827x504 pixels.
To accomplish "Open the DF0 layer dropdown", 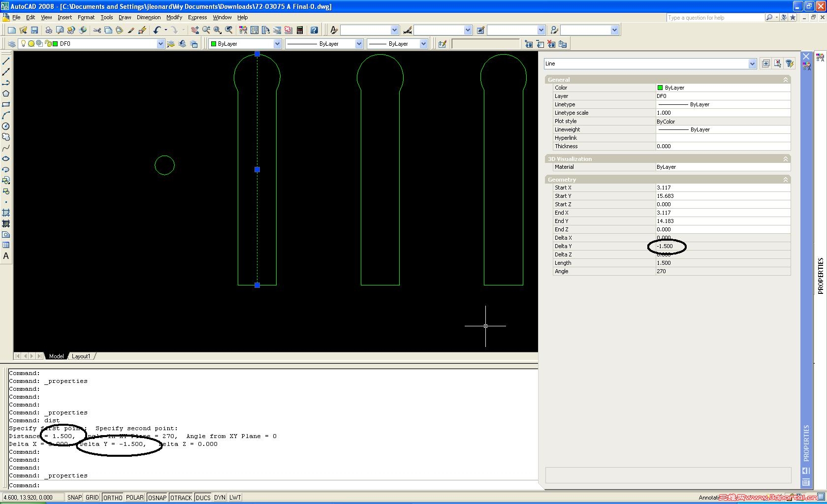I will click(x=160, y=44).
